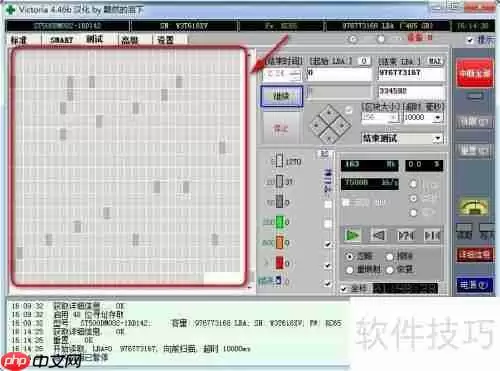Click the light gray block icon labeled 31
The height and width of the screenshot is (371, 500).
280,182
